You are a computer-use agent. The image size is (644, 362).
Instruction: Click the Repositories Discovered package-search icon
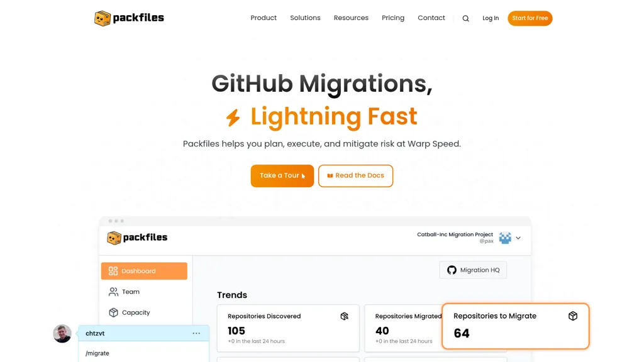pos(344,316)
